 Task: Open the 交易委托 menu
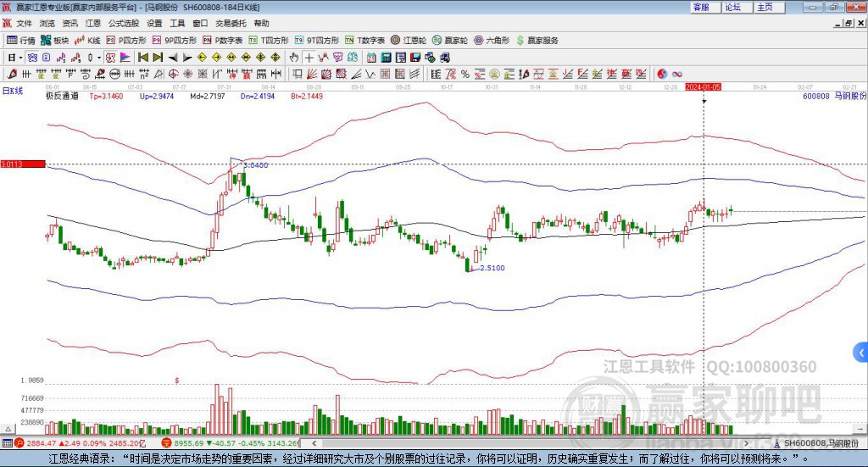coord(231,23)
